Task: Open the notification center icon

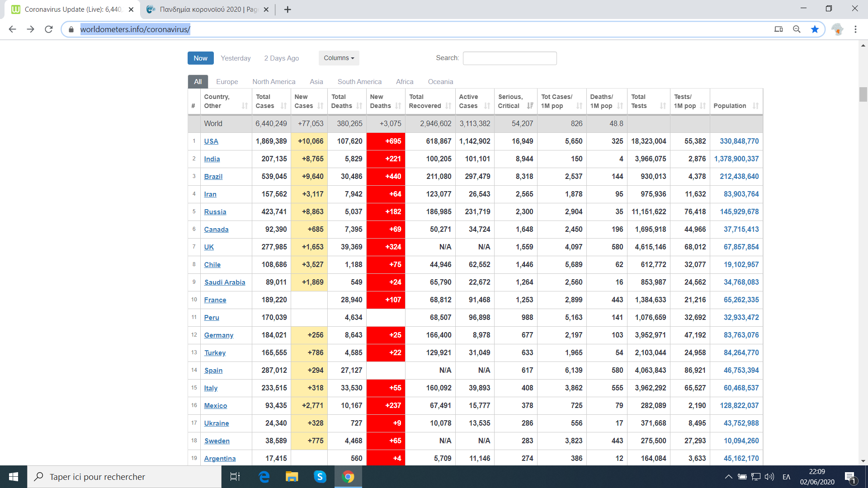Action: 850,477
